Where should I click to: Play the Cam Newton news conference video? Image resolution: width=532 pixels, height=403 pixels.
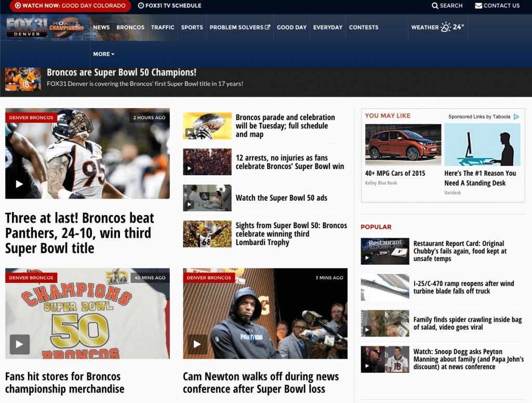coord(197,344)
